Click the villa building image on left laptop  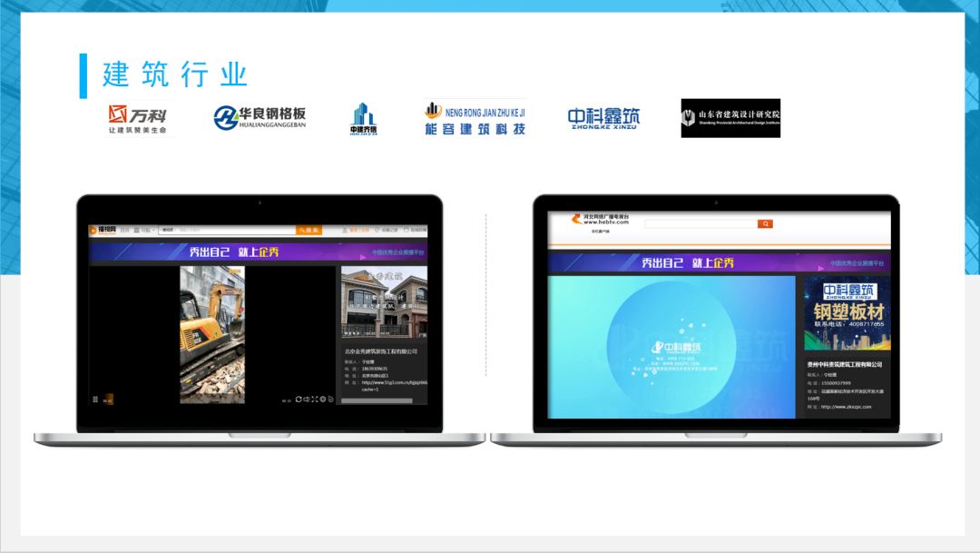pos(385,302)
